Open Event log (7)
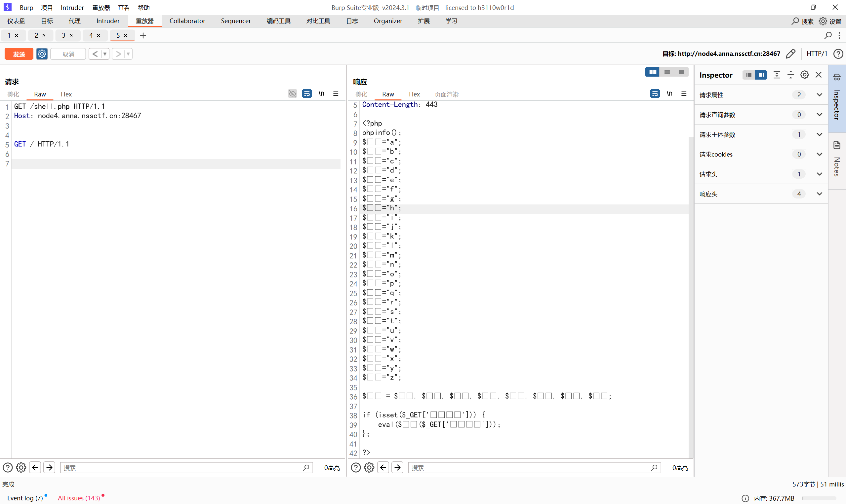 tap(25, 498)
